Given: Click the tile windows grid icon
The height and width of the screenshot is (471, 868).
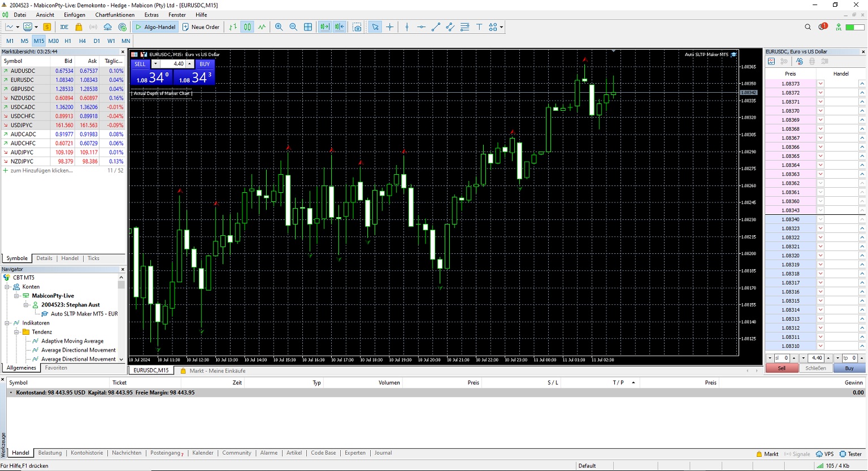Looking at the screenshot, I should click(308, 27).
